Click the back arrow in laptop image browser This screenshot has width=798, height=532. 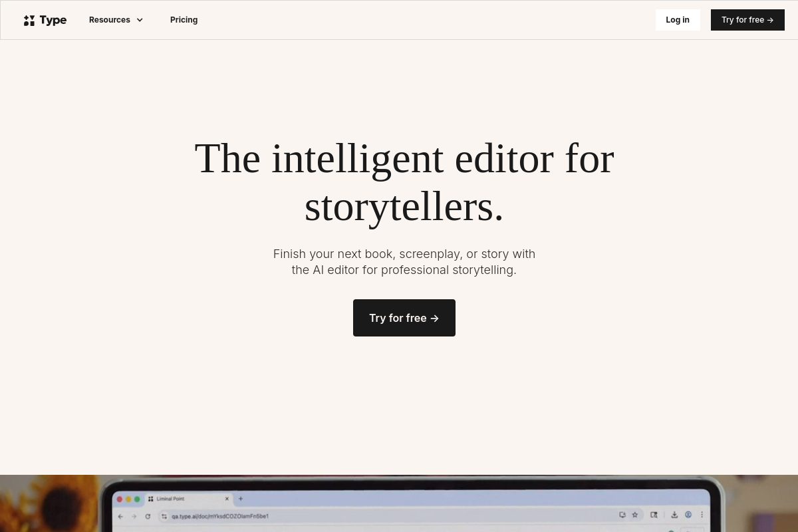(120, 516)
